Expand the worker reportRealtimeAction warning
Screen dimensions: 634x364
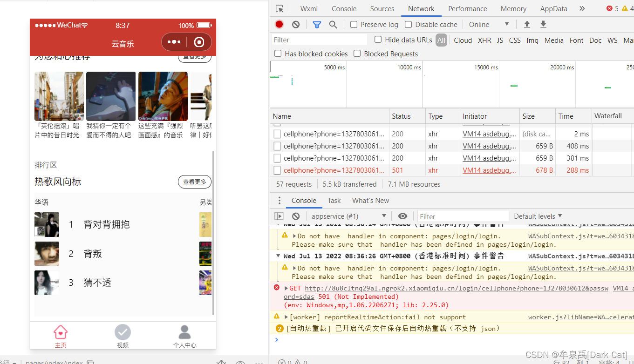coord(286,317)
